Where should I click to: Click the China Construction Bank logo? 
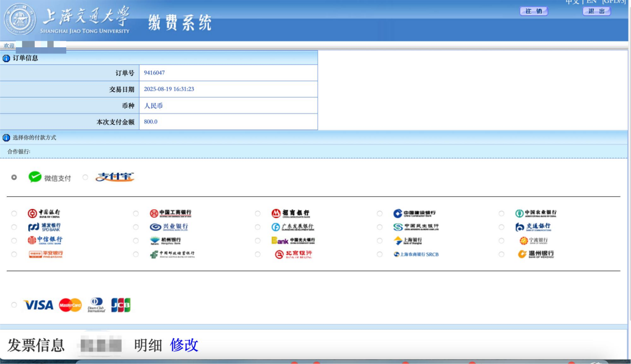point(414,214)
